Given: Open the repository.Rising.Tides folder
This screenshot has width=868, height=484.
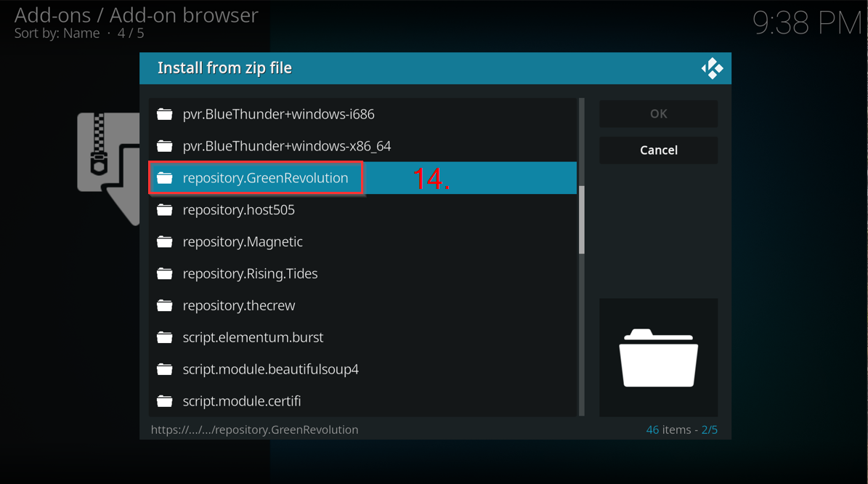Looking at the screenshot, I should coord(362,273).
